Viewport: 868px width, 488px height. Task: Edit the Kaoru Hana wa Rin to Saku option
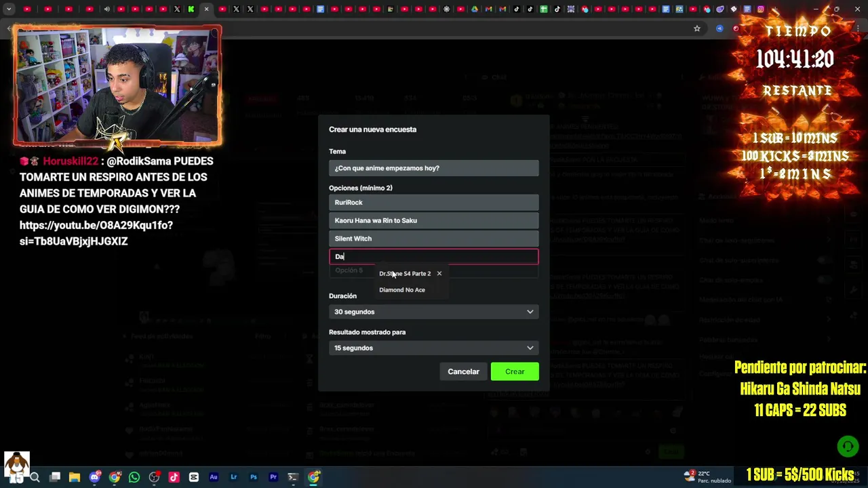434,220
